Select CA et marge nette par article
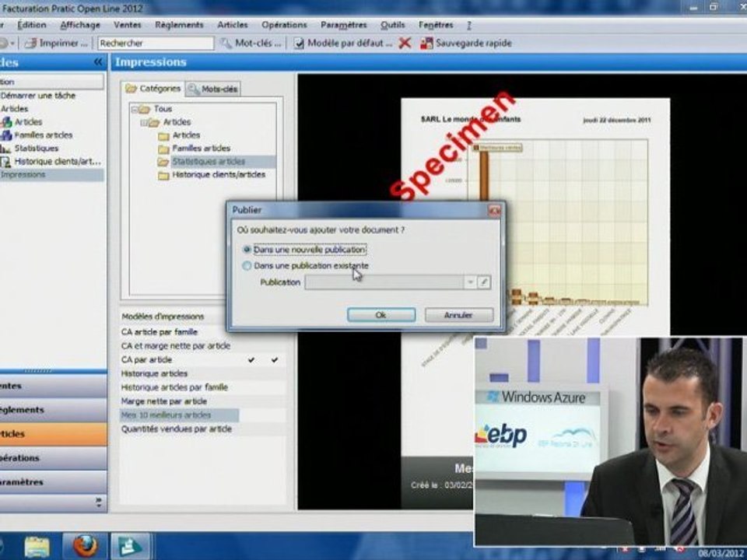Screen dimensions: 747x560 click(x=175, y=345)
